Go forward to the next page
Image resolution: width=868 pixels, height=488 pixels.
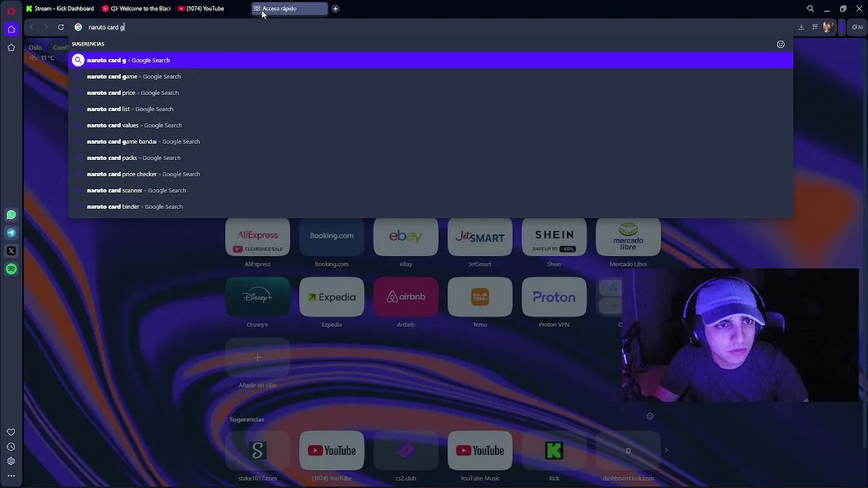click(46, 27)
